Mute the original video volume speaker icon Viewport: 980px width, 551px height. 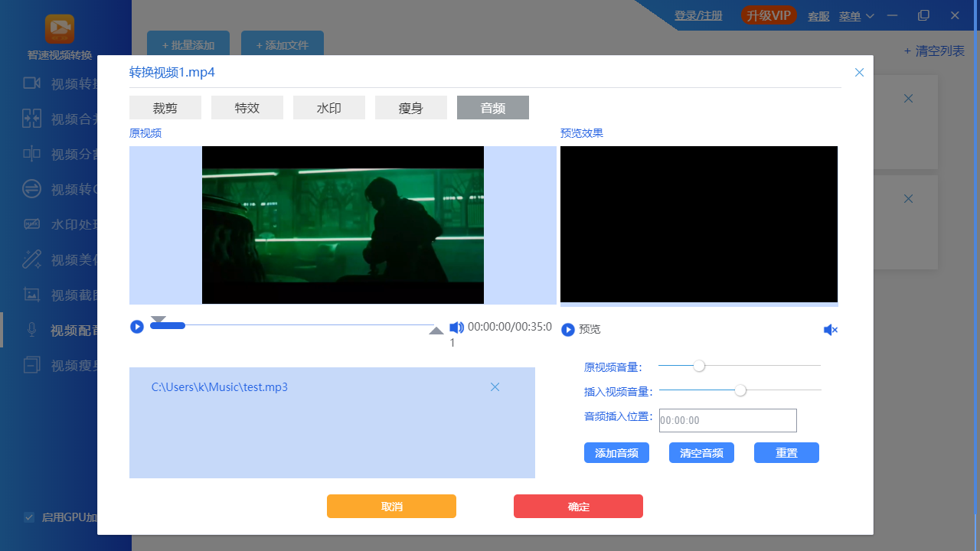click(456, 327)
